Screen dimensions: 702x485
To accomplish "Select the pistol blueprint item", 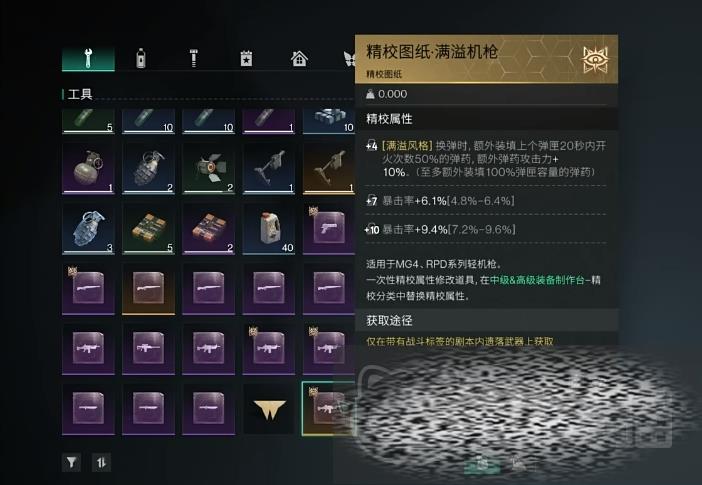I will (x=329, y=229).
